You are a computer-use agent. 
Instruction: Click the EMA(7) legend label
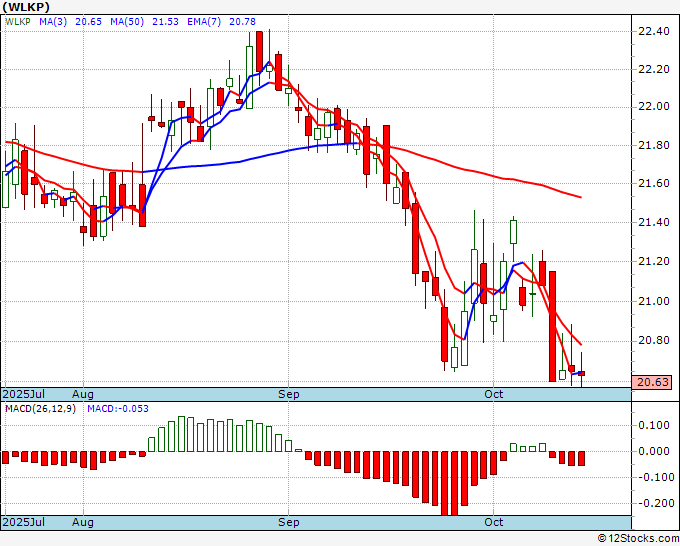point(204,22)
